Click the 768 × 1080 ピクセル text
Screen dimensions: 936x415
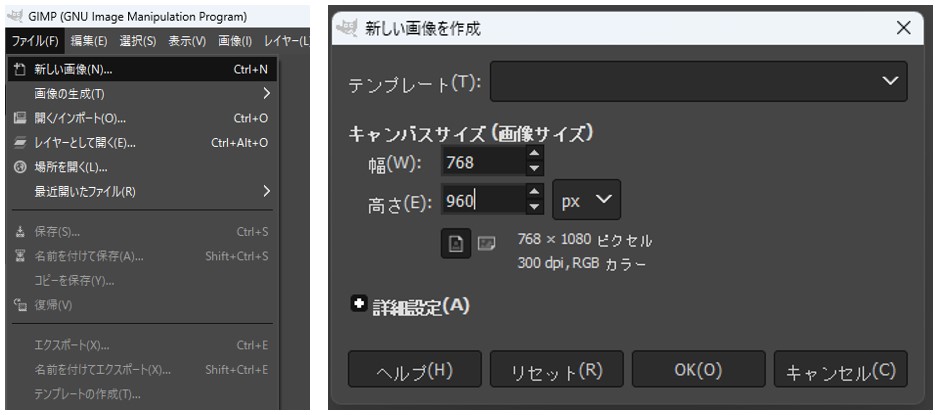(584, 240)
